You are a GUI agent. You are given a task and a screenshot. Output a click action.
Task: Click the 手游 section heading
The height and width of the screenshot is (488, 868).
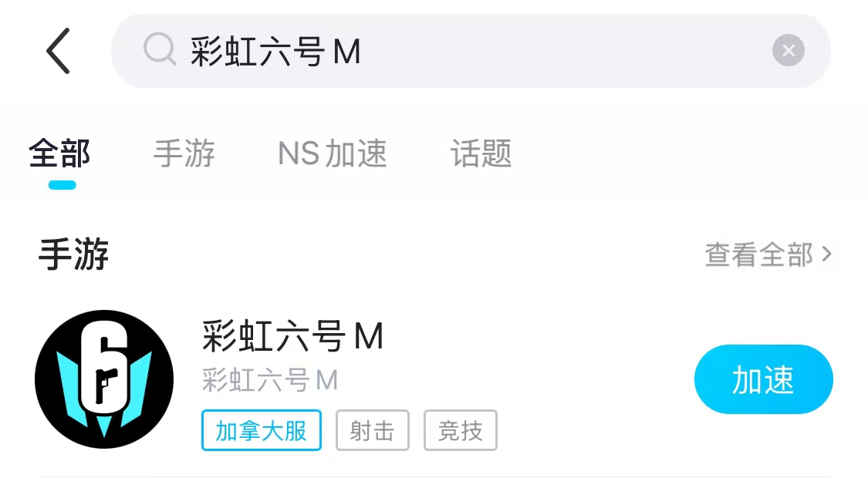click(73, 254)
